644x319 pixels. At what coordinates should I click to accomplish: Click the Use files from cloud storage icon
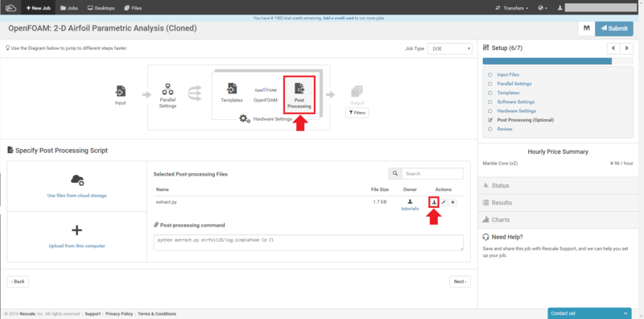click(76, 180)
